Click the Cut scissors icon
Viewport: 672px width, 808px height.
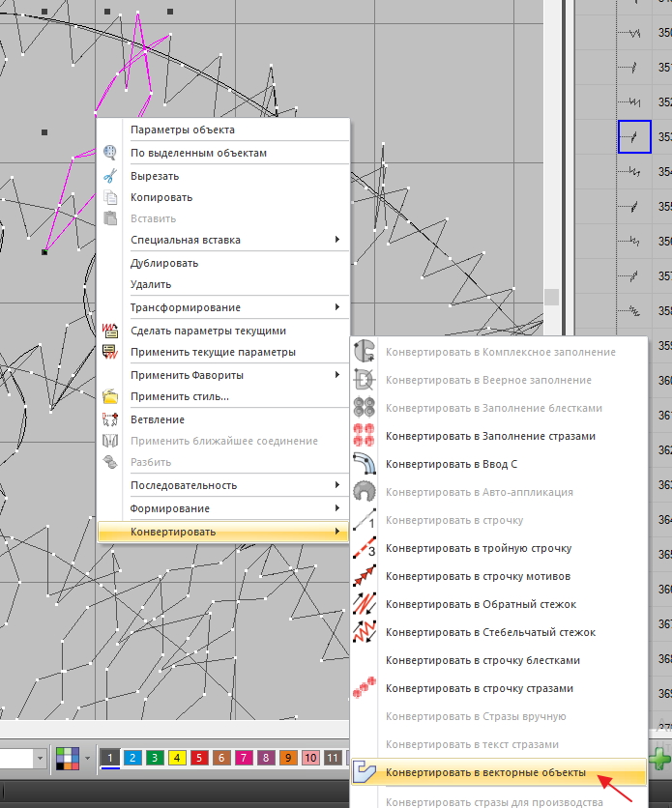tap(111, 176)
